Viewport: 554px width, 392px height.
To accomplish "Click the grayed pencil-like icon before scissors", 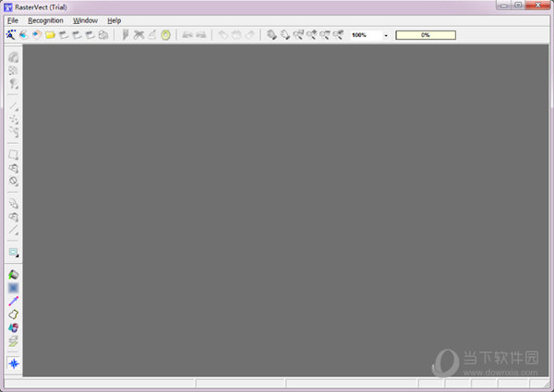I will click(125, 34).
